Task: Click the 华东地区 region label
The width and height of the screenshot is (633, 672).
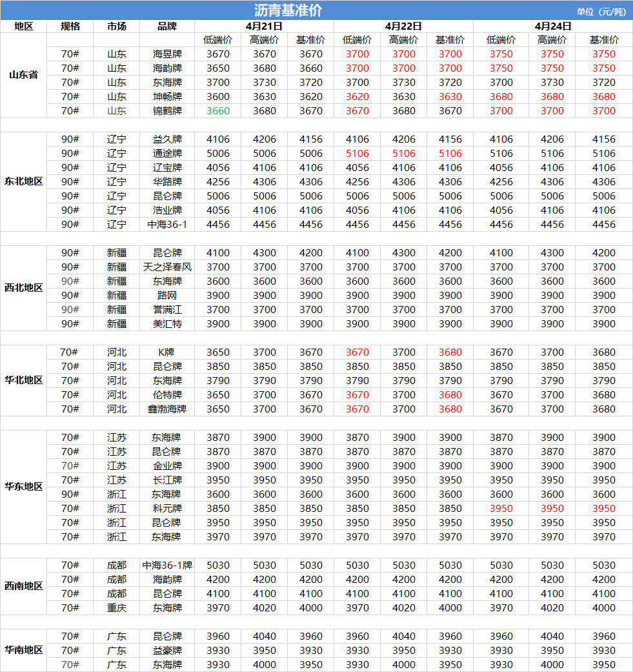Action: [23, 487]
